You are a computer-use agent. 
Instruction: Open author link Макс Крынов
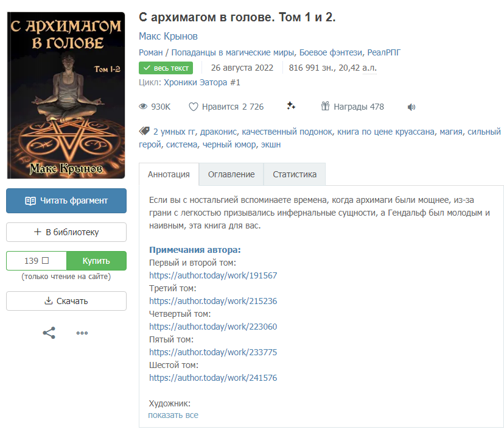[168, 37]
